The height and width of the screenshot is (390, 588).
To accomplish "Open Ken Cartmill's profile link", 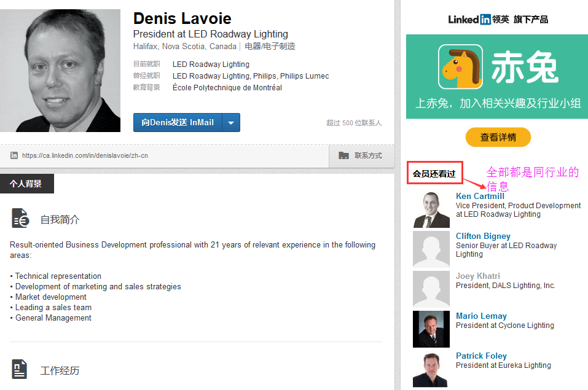I will tap(480, 196).
